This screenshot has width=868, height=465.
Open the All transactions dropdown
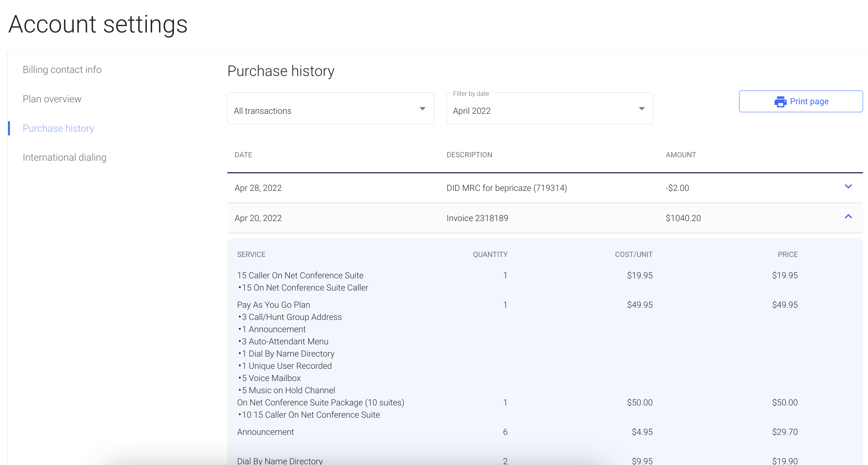tap(331, 108)
